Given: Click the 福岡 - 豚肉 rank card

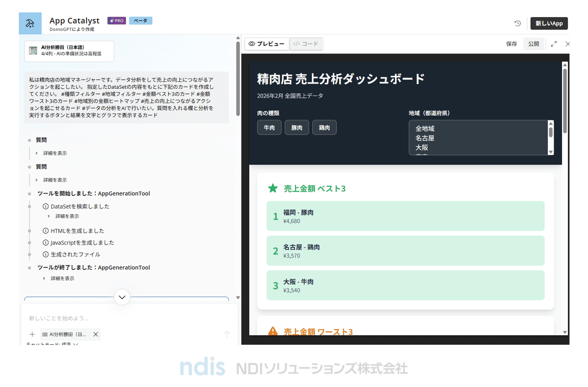Looking at the screenshot, I should point(405,216).
